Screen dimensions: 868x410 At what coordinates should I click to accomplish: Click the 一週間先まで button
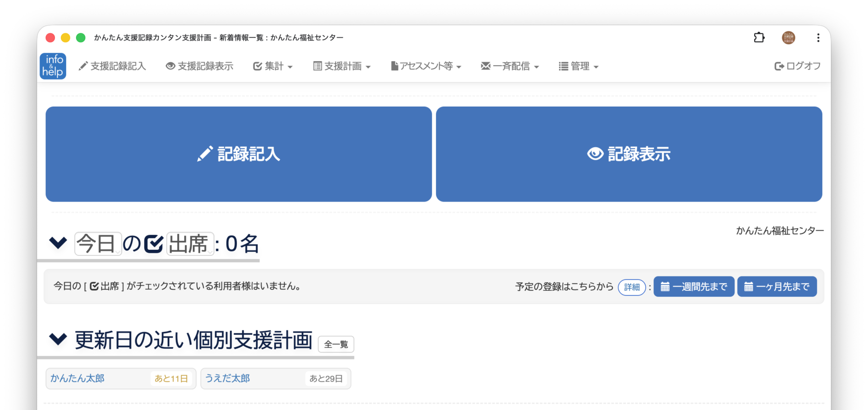coord(694,287)
